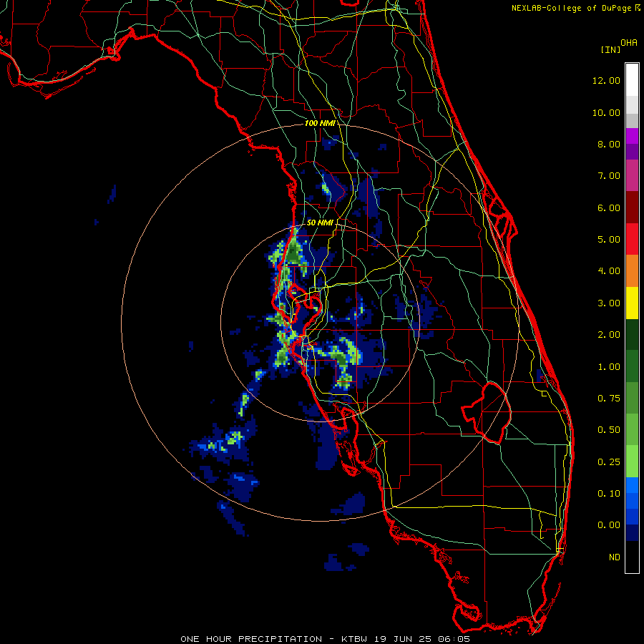Pick the lightest green color bar segment
Viewport: 644px width, 644px height.
632,462
